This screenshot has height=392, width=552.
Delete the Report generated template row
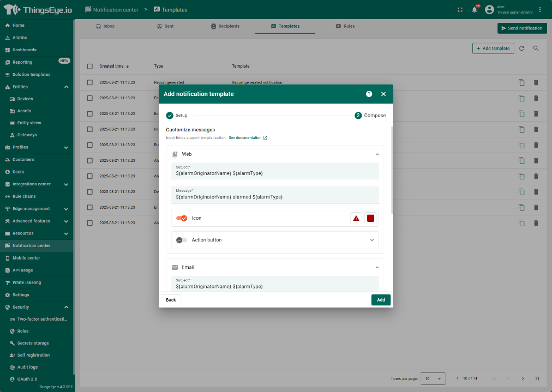point(536,82)
